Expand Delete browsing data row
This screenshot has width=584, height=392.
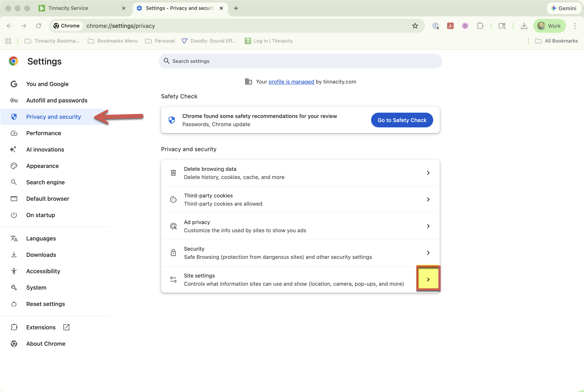tap(428, 173)
